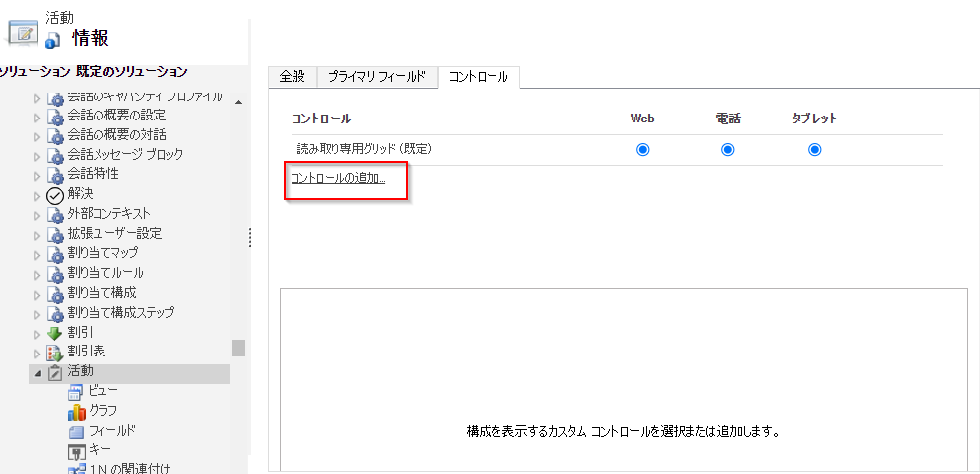
Task: Expand the 割り当てマップ node
Action: pyautogui.click(x=36, y=255)
